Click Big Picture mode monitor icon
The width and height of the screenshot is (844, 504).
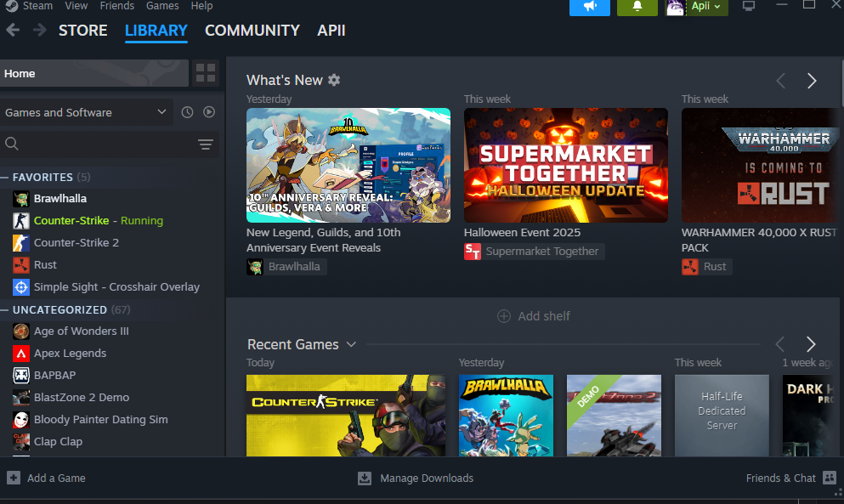(x=749, y=6)
